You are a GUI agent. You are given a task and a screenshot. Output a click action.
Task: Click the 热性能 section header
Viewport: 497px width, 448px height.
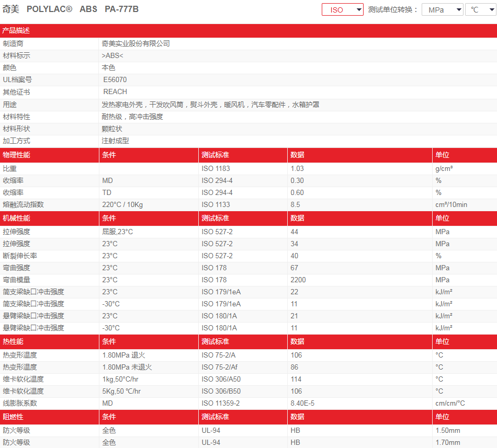click(x=13, y=342)
